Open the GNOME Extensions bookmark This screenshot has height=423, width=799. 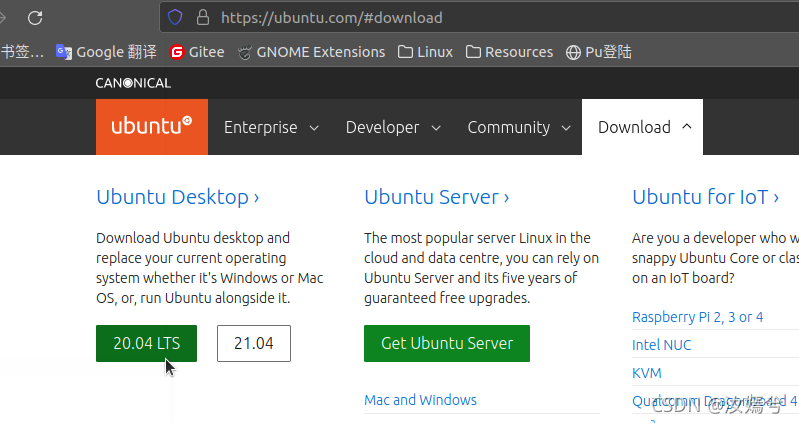[x=310, y=52]
